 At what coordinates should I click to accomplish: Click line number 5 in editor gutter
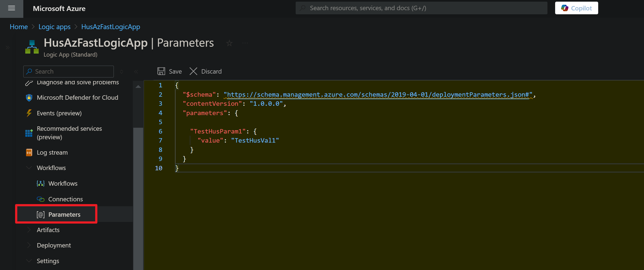pyautogui.click(x=160, y=122)
